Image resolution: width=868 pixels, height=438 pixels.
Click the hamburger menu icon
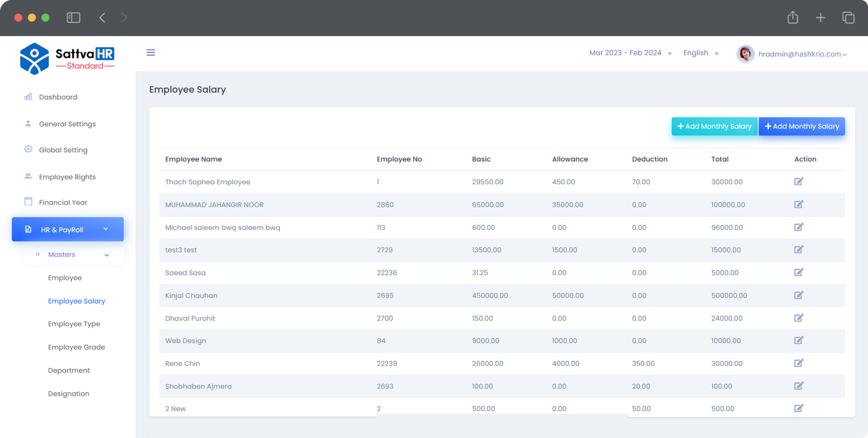[x=151, y=53]
